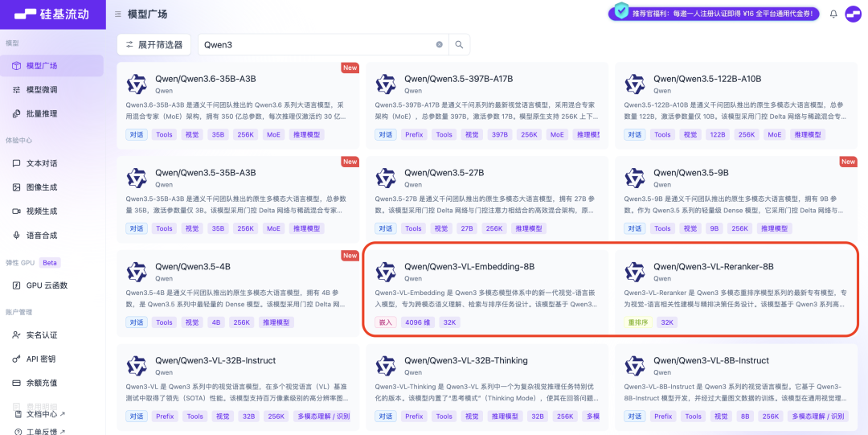This screenshot has width=868, height=435.
Task: Click the 9B tag
Action: tap(714, 228)
